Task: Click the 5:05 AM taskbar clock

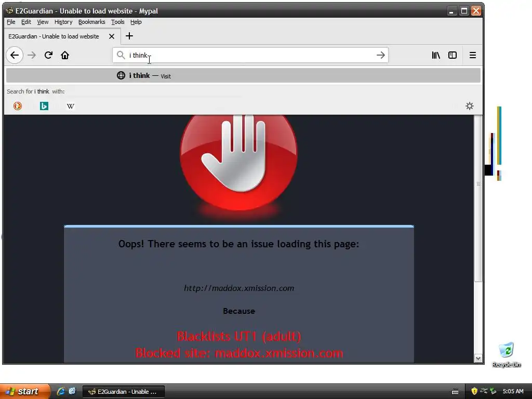Action: point(513,391)
